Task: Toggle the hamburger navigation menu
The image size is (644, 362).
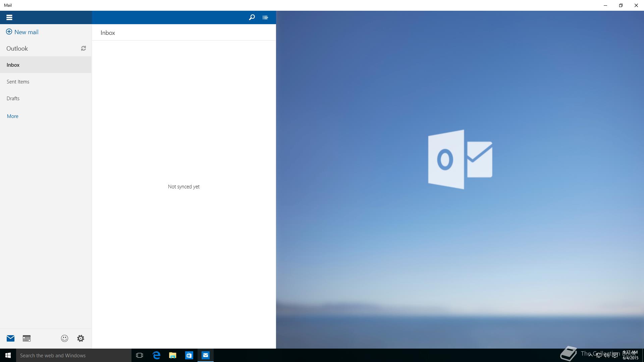Action: (9, 17)
